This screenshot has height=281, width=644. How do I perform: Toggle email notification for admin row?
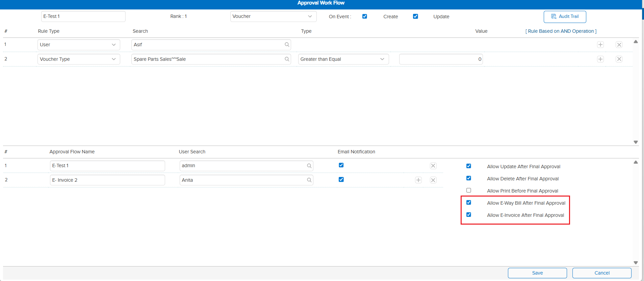(341, 165)
